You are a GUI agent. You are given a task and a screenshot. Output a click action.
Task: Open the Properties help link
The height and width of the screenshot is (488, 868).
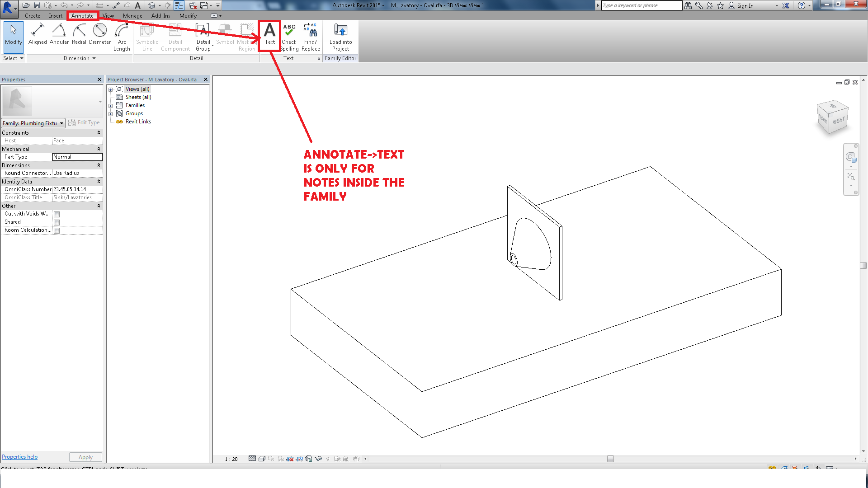coord(19,456)
